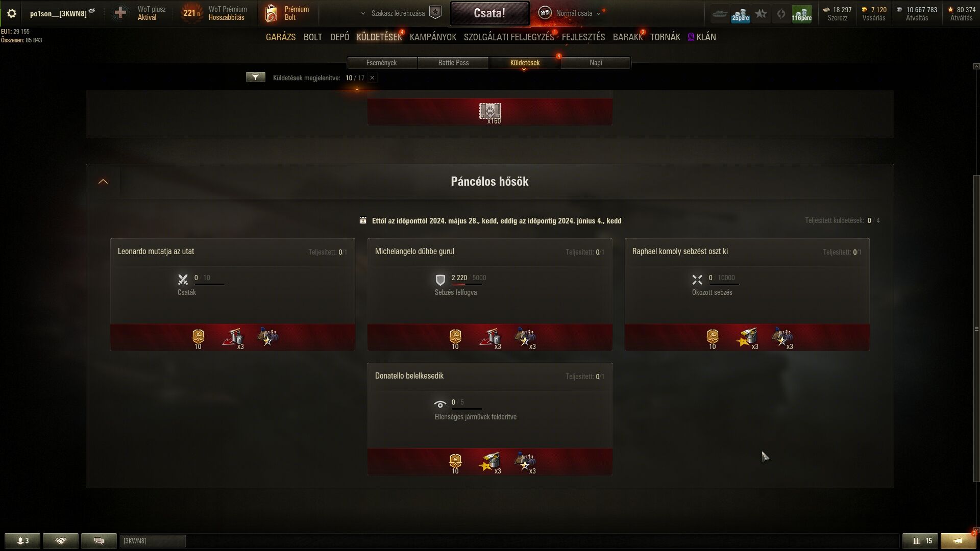Select the personal reserve 25perc icon
Viewport: 980px width, 551px height.
click(740, 14)
